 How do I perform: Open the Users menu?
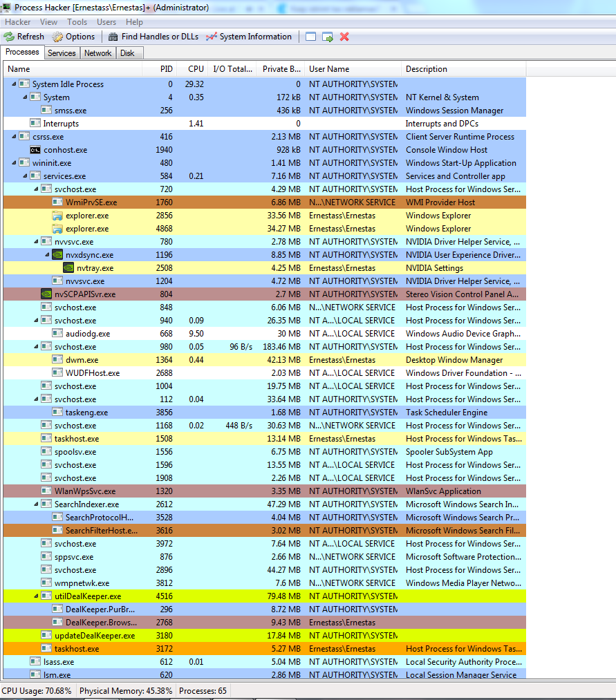106,22
